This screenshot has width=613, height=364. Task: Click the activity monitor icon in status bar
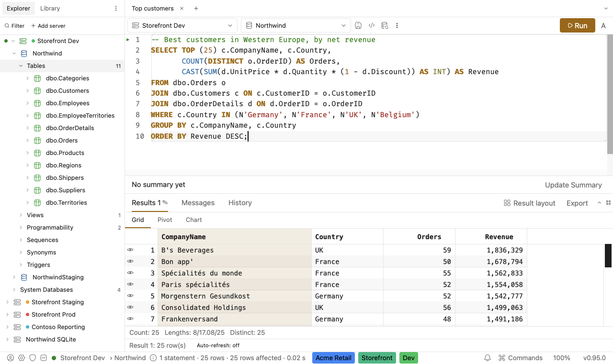[44, 358]
